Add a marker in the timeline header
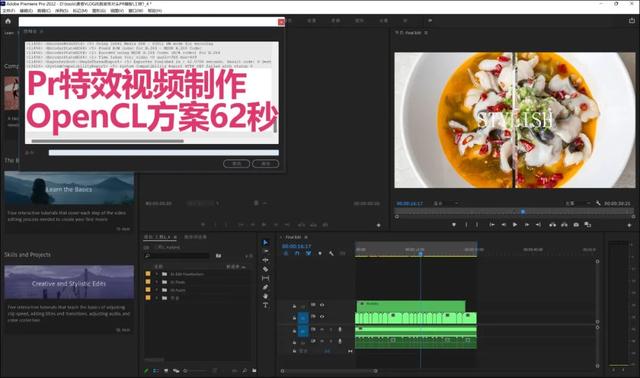Screen dimensions: 640x378 pyautogui.click(x=320, y=253)
